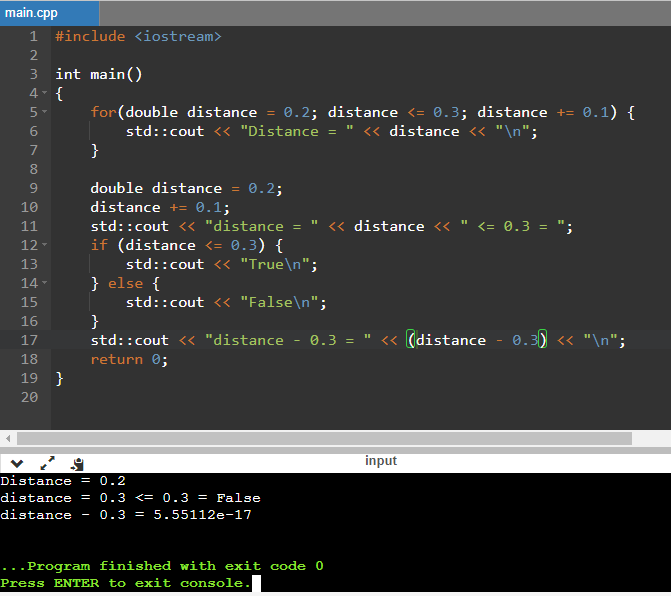Image resolution: width=671 pixels, height=596 pixels.
Task: Click the "True\n" string on line 13
Action: [x=275, y=264]
